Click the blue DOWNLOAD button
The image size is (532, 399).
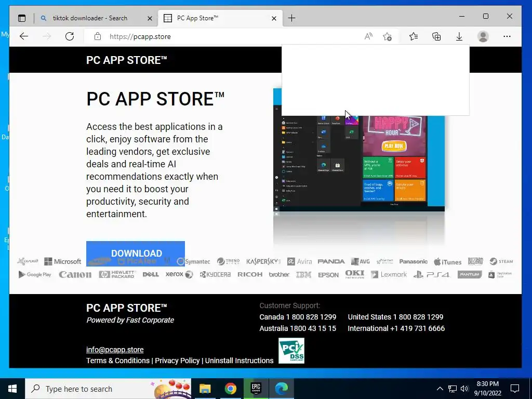136,253
